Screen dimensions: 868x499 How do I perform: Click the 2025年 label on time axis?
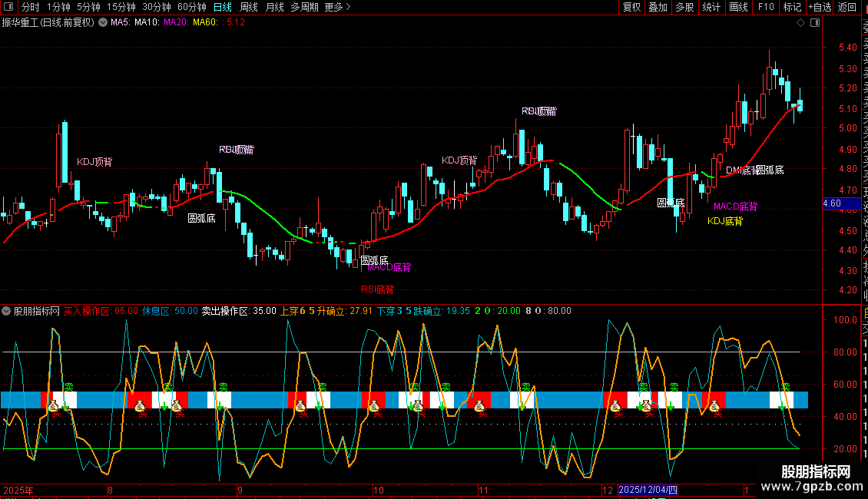click(18, 490)
